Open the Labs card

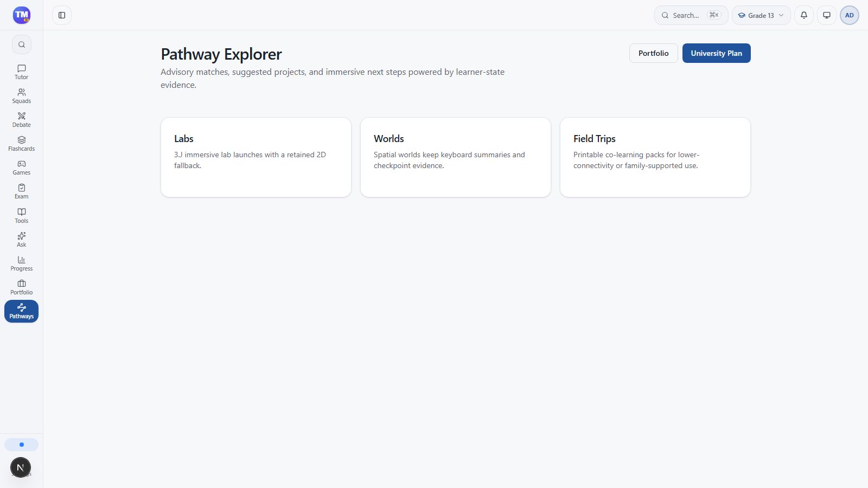coord(256,157)
